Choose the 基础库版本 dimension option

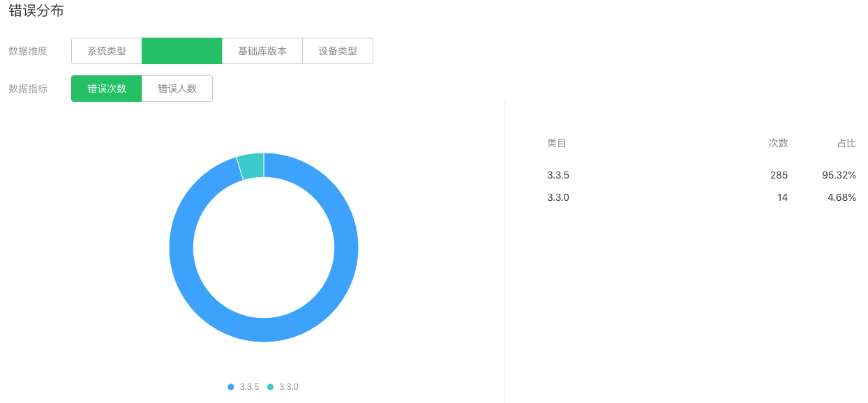(262, 51)
